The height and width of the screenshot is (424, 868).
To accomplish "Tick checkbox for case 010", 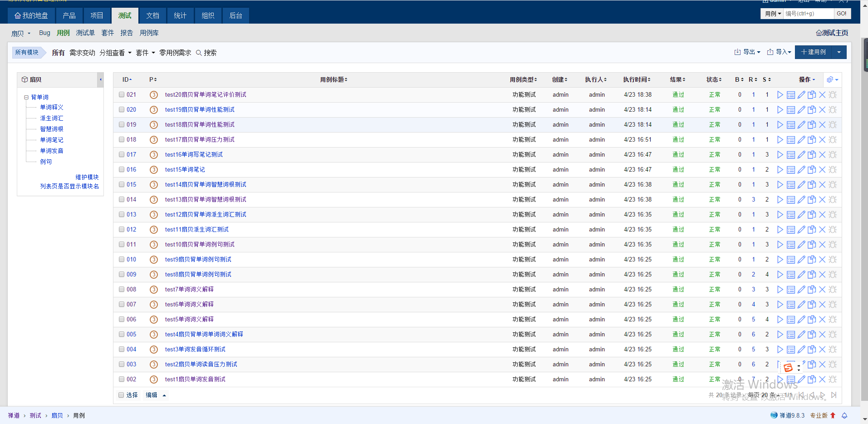I will pyautogui.click(x=122, y=260).
